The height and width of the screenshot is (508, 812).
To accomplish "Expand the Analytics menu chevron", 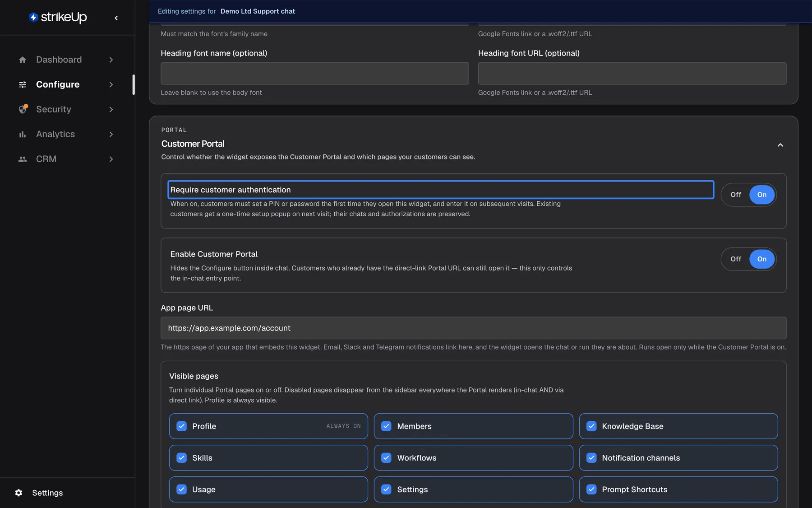I will click(x=111, y=134).
